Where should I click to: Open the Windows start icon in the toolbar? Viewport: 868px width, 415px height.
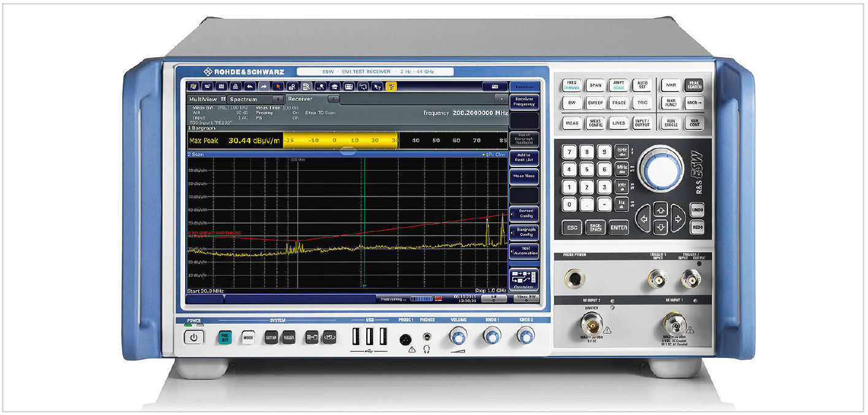194,87
